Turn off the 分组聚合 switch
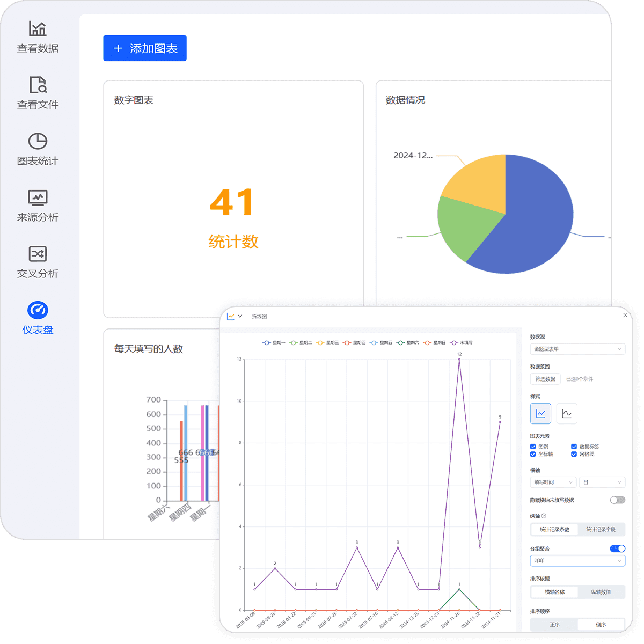This screenshot has width=644, height=644. coord(617,548)
